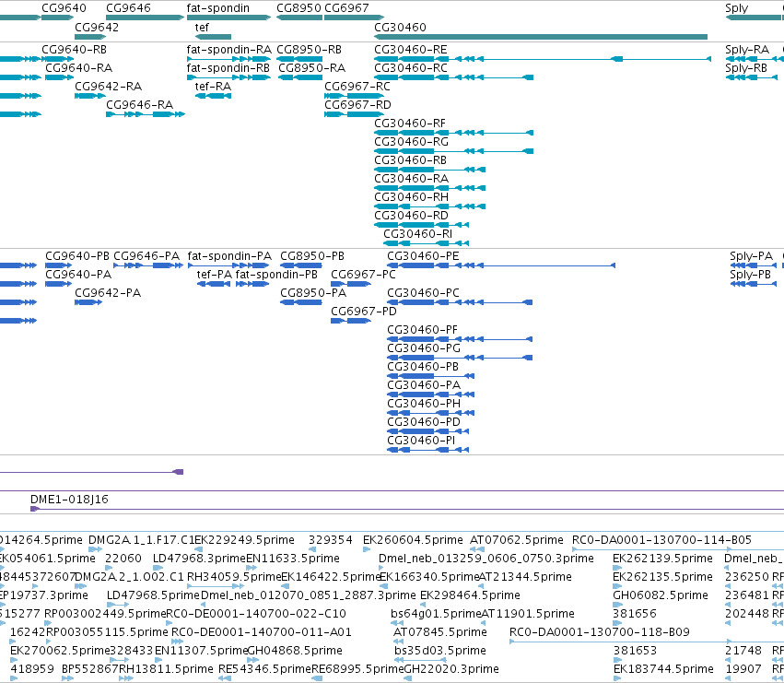The height and width of the screenshot is (683, 784).
Task: Select the CG30460-RH transcript label
Action: point(411,197)
